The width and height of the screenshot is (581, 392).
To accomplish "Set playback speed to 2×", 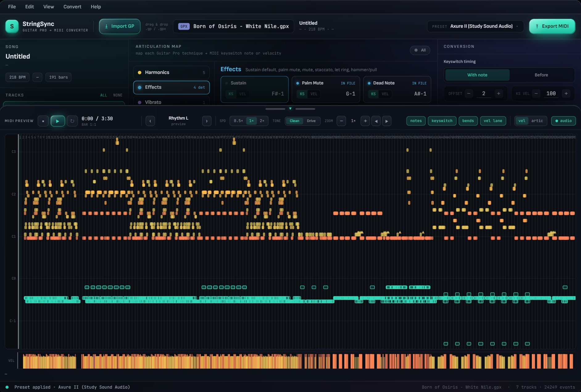I will [x=262, y=121].
